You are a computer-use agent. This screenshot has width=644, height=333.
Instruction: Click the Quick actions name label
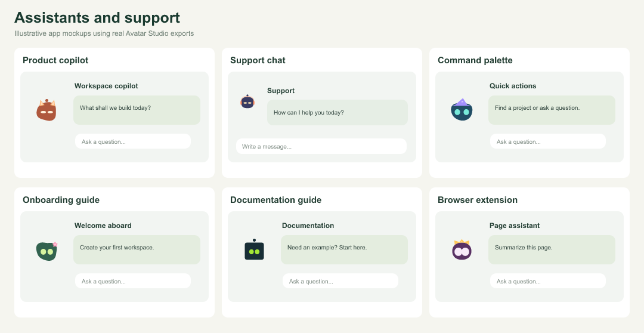[513, 86]
